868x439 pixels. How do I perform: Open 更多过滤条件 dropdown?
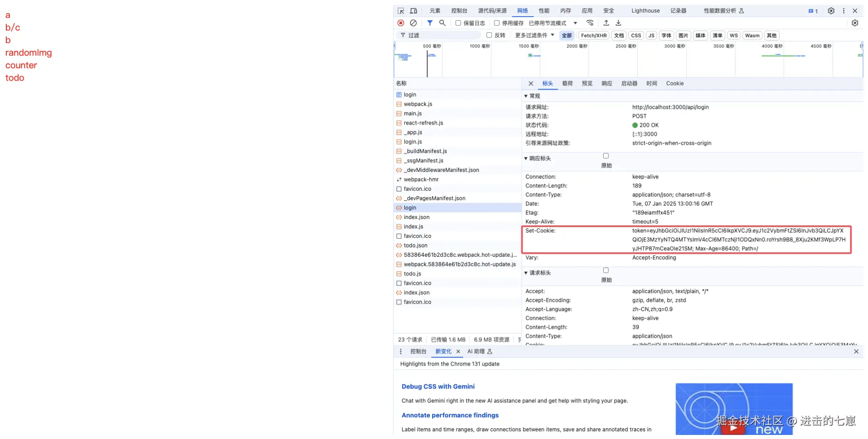[535, 35]
